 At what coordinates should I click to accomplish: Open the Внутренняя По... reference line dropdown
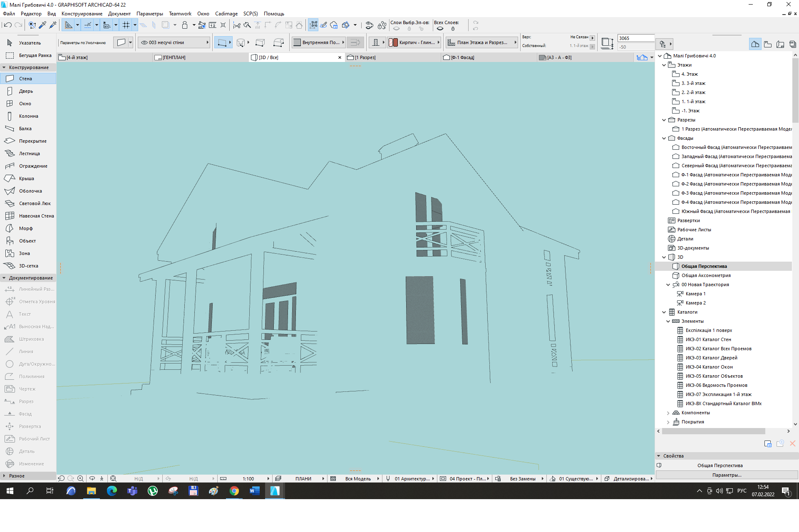(319, 42)
